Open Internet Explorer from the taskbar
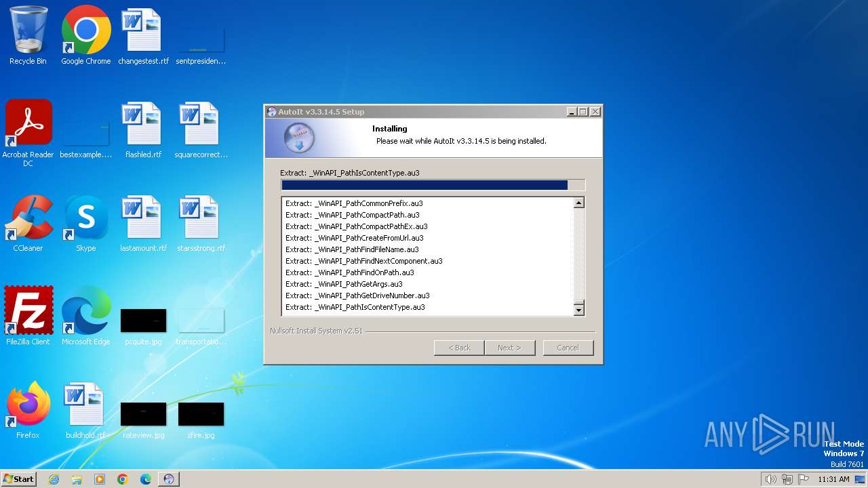 pyautogui.click(x=54, y=479)
